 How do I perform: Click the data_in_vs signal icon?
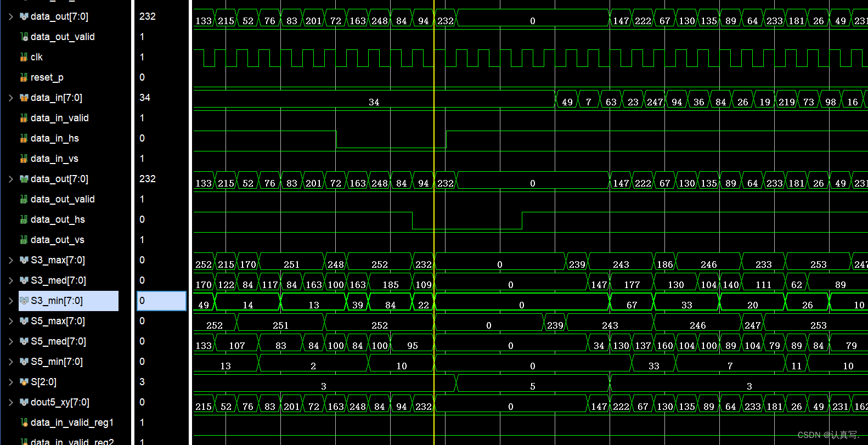(24, 159)
